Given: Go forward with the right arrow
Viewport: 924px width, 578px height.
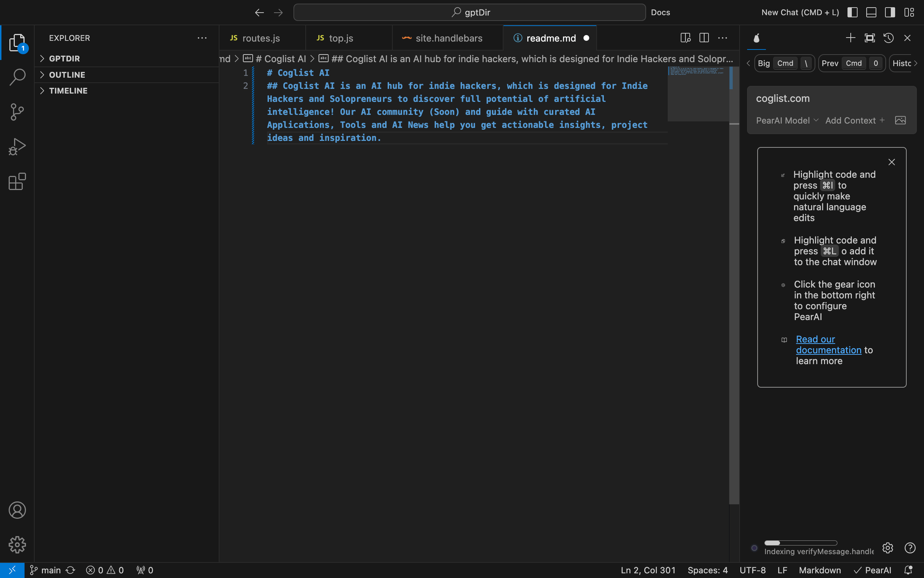Looking at the screenshot, I should (x=278, y=13).
